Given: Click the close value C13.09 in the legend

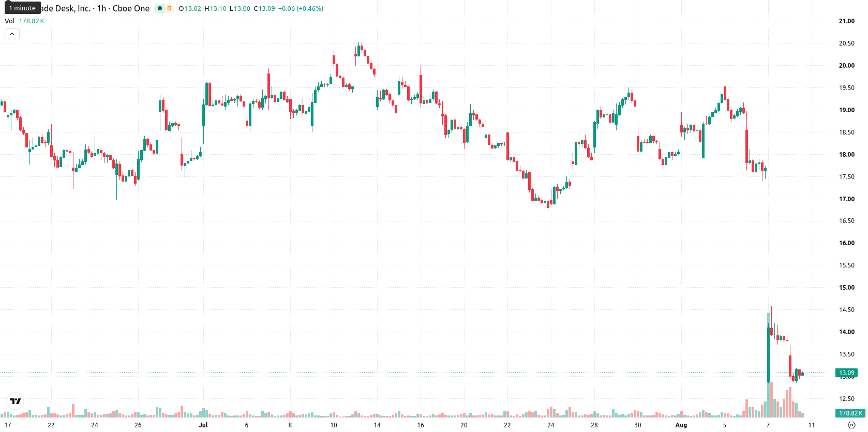Looking at the screenshot, I should pyautogui.click(x=264, y=9).
